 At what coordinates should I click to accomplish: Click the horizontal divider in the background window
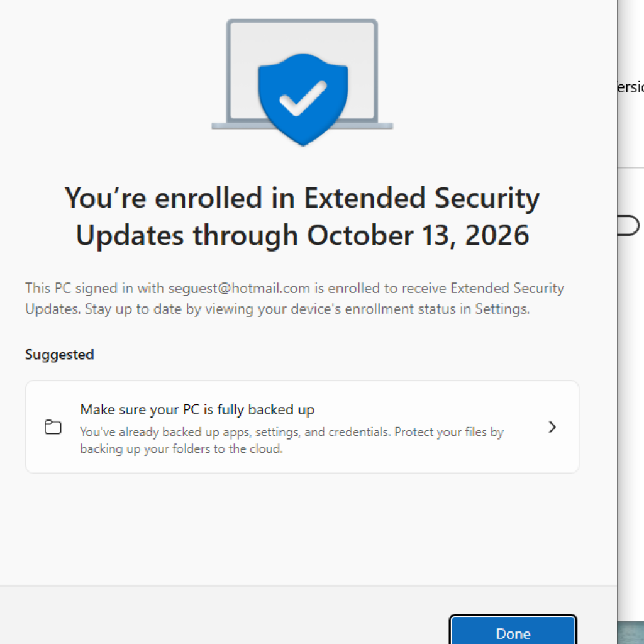(631, 167)
